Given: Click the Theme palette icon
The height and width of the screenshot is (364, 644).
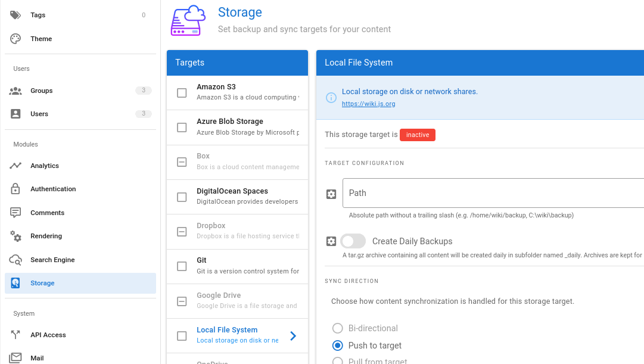Looking at the screenshot, I should point(16,39).
